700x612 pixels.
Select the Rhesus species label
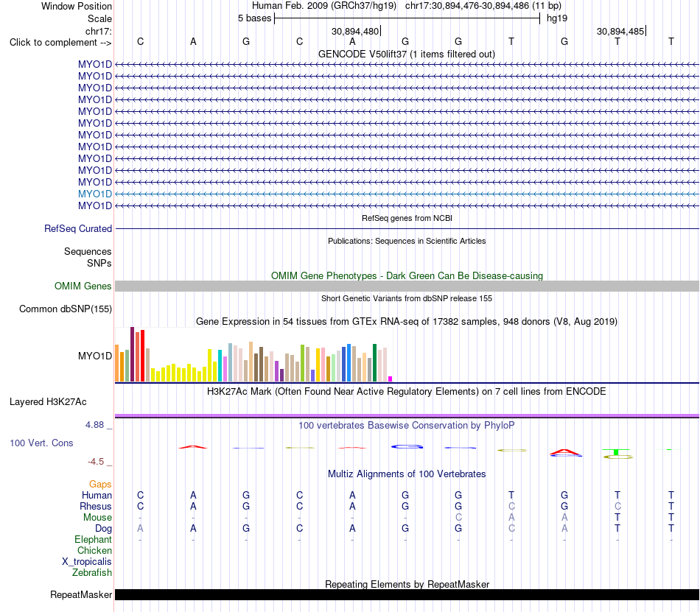tap(96, 506)
